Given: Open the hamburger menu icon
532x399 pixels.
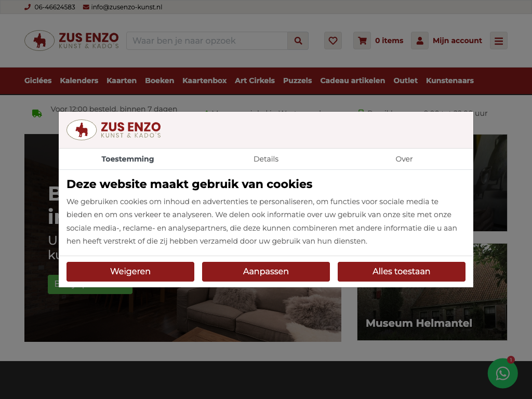Looking at the screenshot, I should [498, 41].
